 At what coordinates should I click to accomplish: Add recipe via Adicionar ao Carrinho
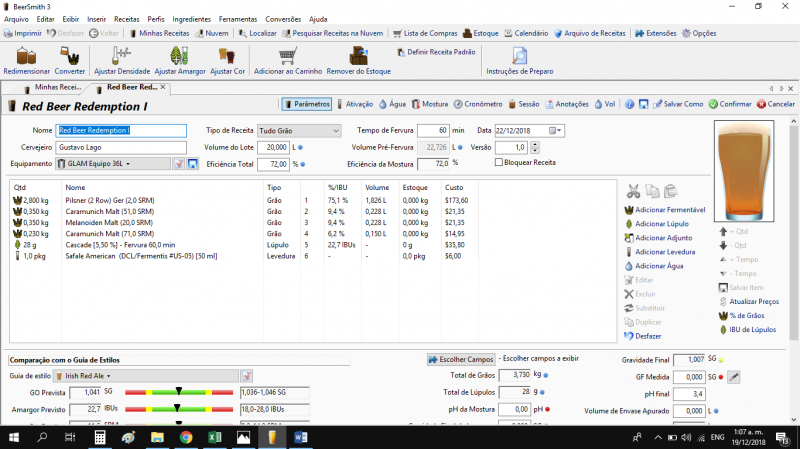(288, 61)
